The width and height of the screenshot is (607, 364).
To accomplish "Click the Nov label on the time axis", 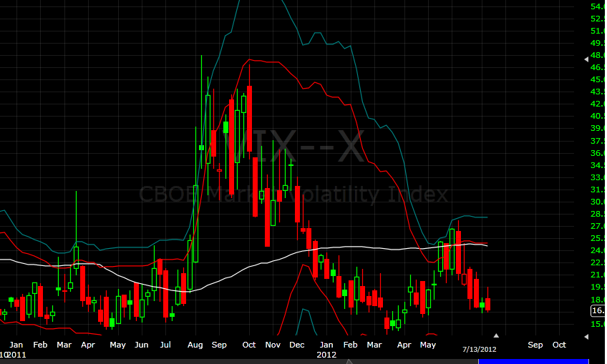I will (x=273, y=345).
